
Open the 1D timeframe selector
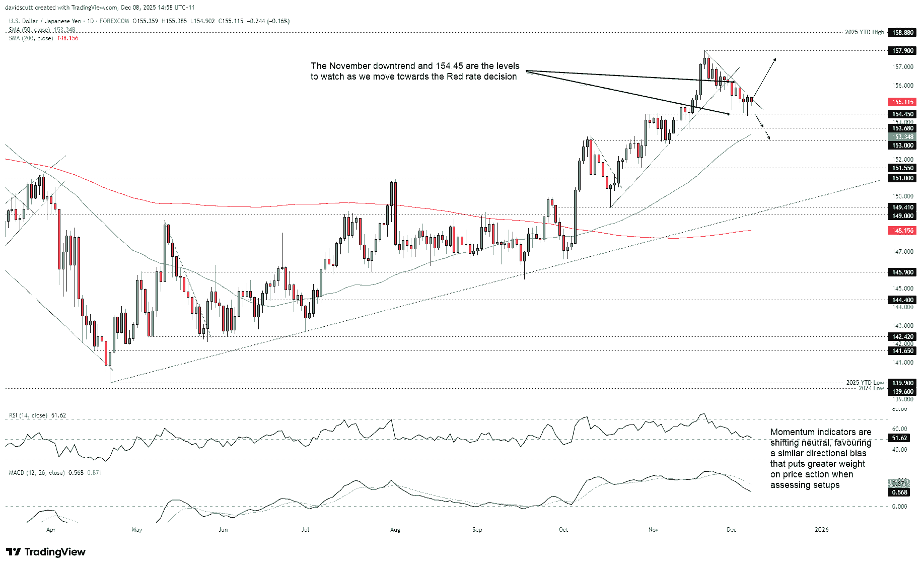(91, 21)
